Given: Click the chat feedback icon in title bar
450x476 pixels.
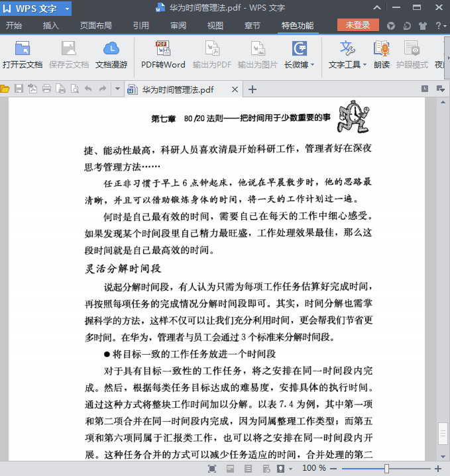Looking at the screenshot, I should tap(407, 26).
